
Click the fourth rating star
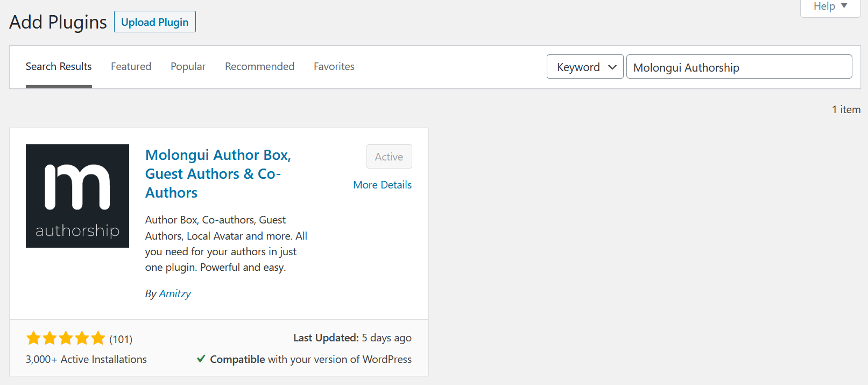(82, 338)
